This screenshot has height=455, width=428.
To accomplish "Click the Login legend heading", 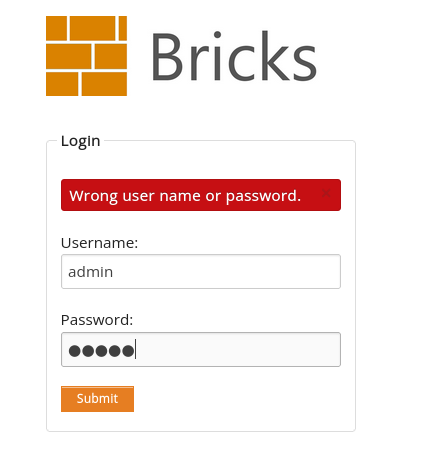I will [x=80, y=141].
